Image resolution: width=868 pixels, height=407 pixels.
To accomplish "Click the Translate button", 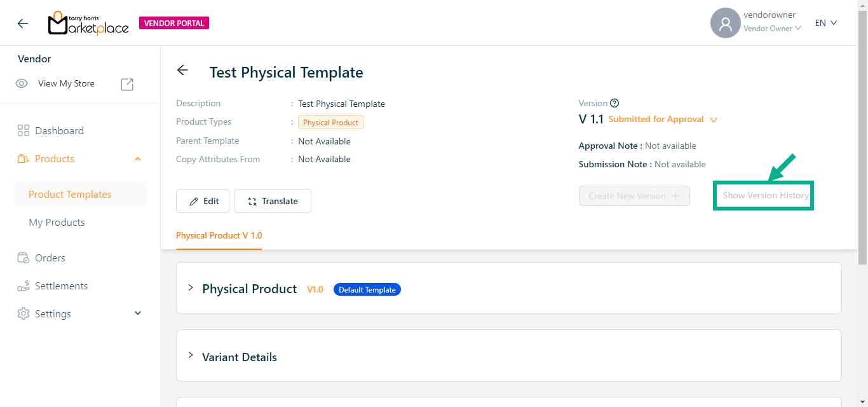I will point(273,201).
